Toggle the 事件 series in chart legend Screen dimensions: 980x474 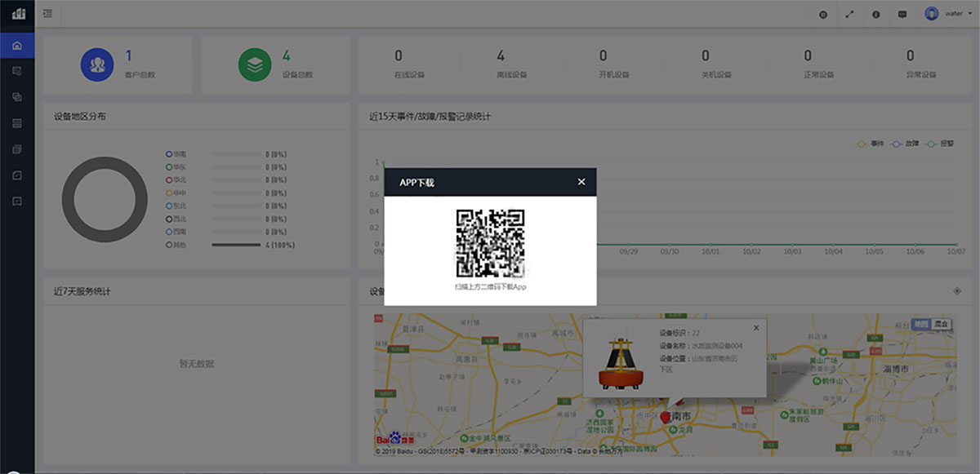tap(871, 144)
